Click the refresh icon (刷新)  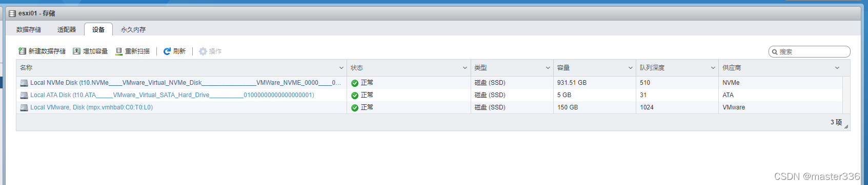click(167, 51)
